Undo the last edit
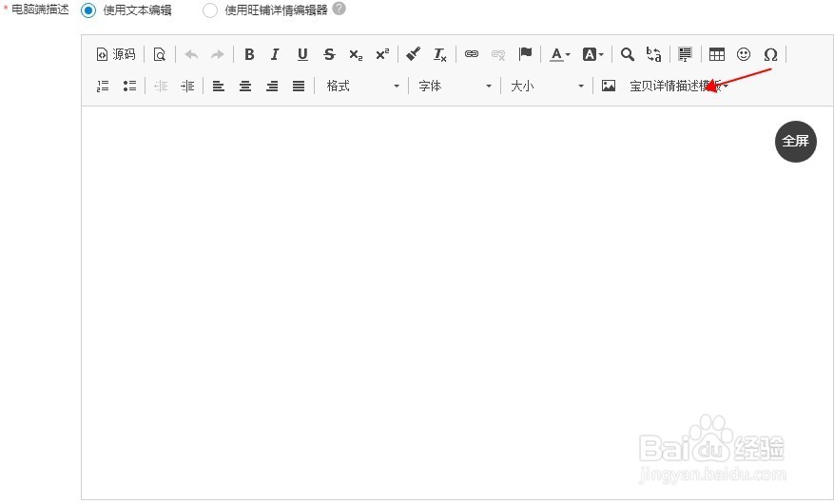The height and width of the screenshot is (504, 834). pyautogui.click(x=191, y=54)
